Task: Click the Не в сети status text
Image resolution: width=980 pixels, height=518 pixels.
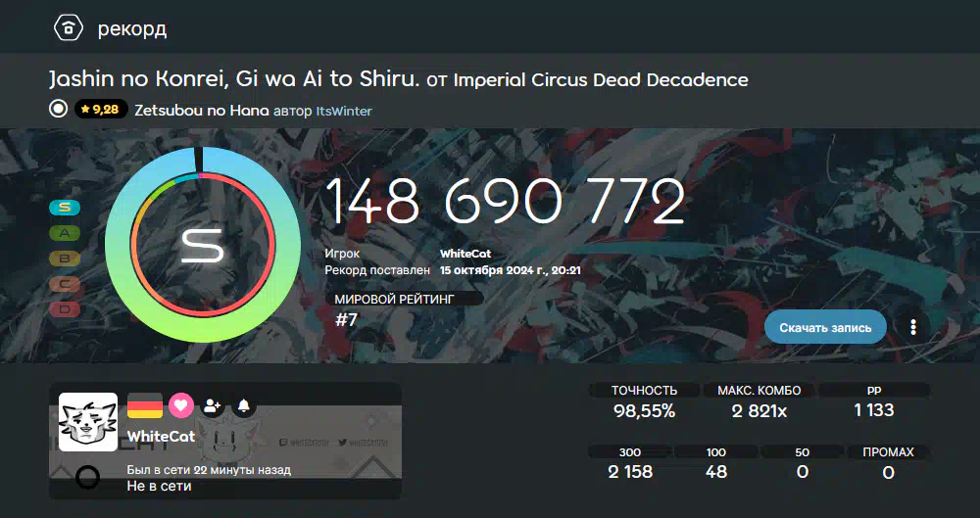Action: [x=159, y=486]
